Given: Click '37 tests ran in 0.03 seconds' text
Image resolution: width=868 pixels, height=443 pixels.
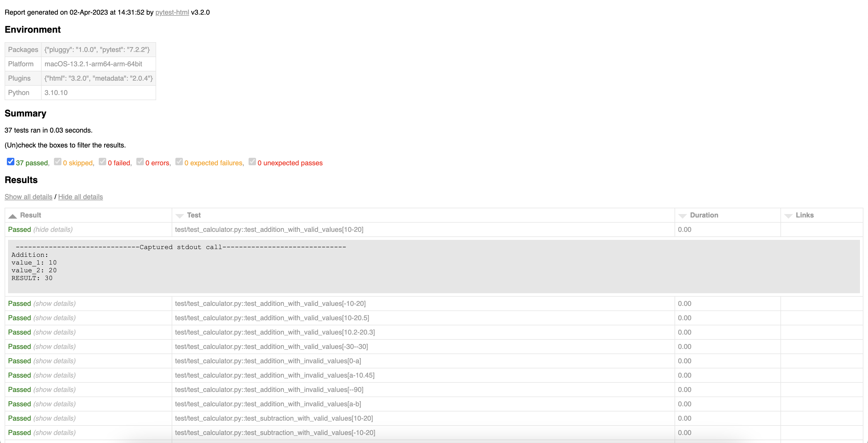Looking at the screenshot, I should pos(49,130).
